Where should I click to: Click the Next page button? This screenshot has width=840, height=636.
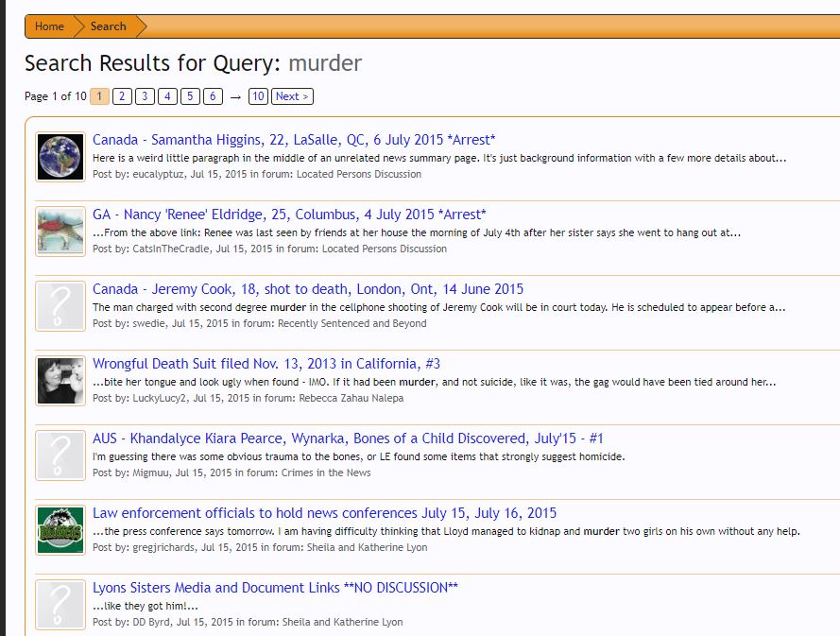(291, 96)
